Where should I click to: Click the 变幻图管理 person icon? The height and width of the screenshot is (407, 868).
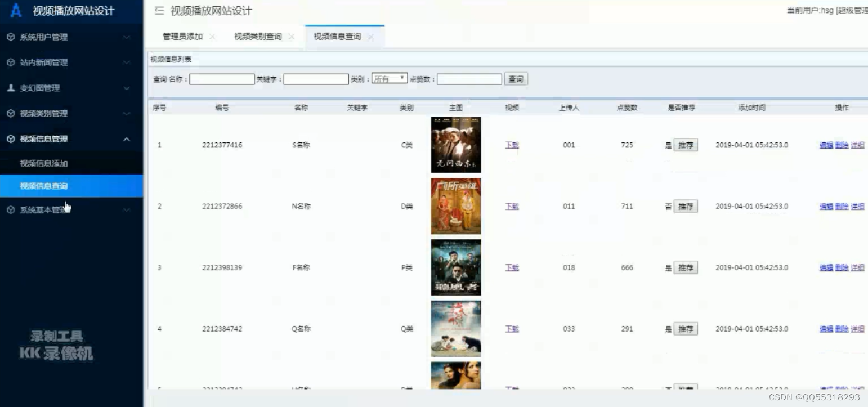11,88
